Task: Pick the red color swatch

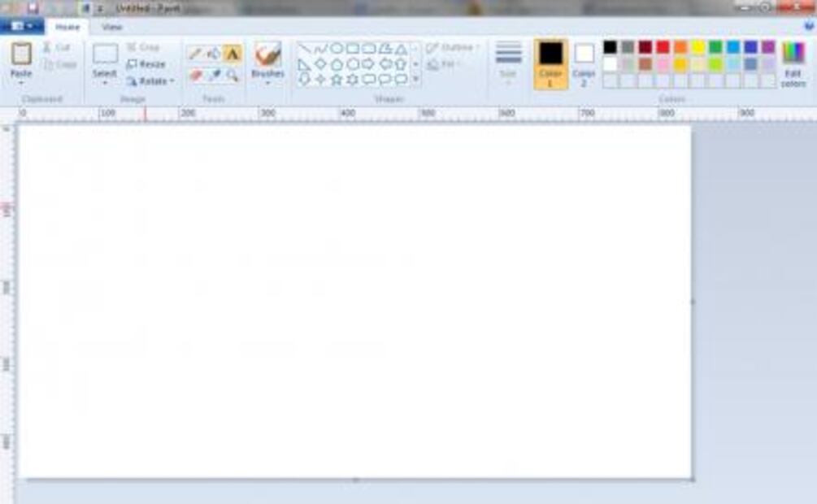Action: coord(663,47)
